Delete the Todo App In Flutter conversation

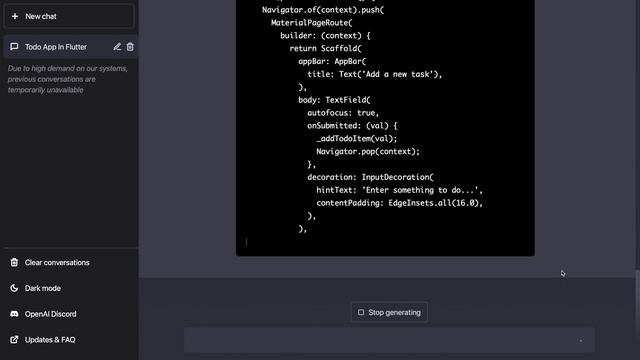tap(130, 47)
